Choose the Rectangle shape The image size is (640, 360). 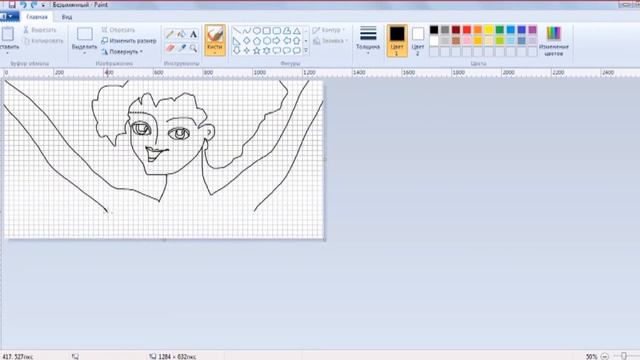pos(267,31)
